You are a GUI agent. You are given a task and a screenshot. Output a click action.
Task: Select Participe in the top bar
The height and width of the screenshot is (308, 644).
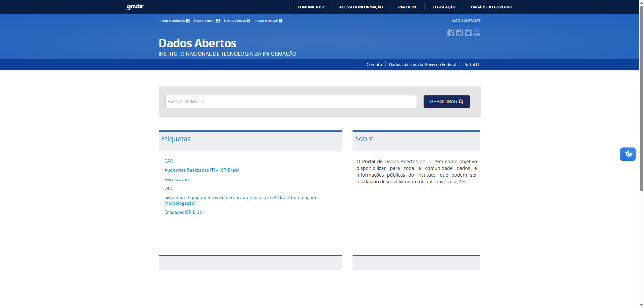[x=408, y=7]
